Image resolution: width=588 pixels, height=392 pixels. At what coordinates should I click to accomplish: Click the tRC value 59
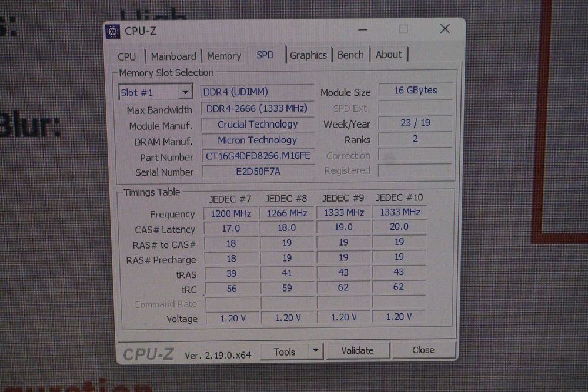(x=288, y=288)
